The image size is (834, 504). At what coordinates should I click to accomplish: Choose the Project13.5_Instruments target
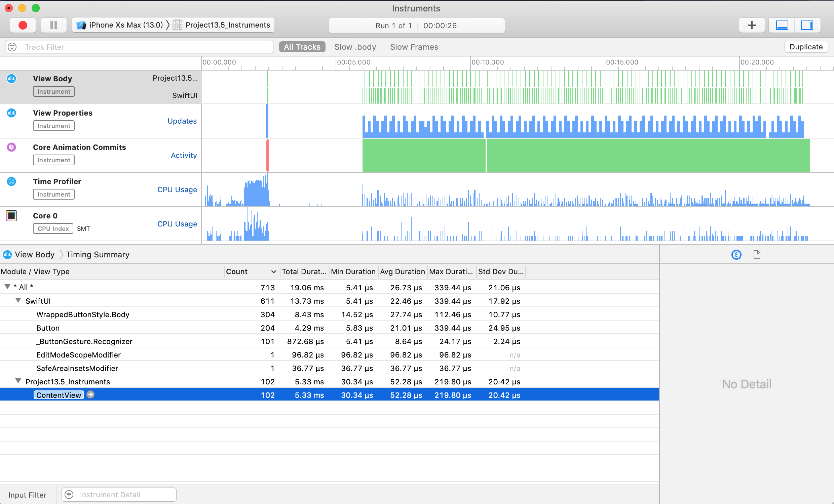[221, 25]
